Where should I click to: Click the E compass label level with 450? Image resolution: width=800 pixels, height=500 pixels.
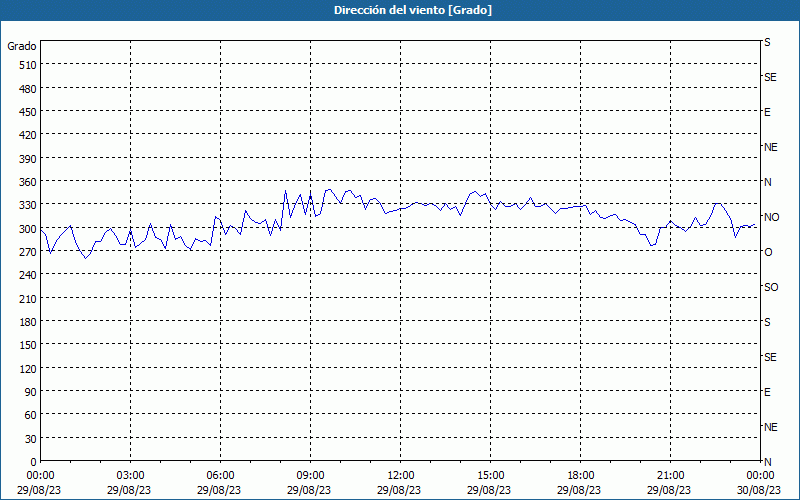[x=767, y=112]
